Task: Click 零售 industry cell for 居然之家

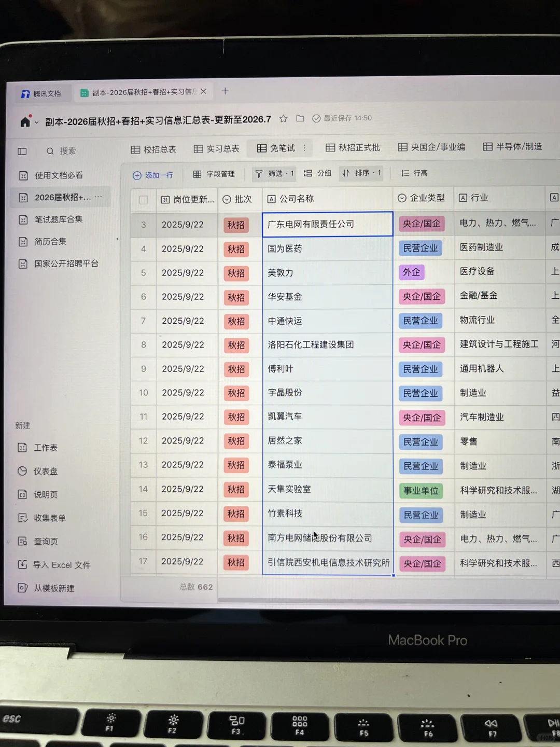Action: click(x=499, y=441)
